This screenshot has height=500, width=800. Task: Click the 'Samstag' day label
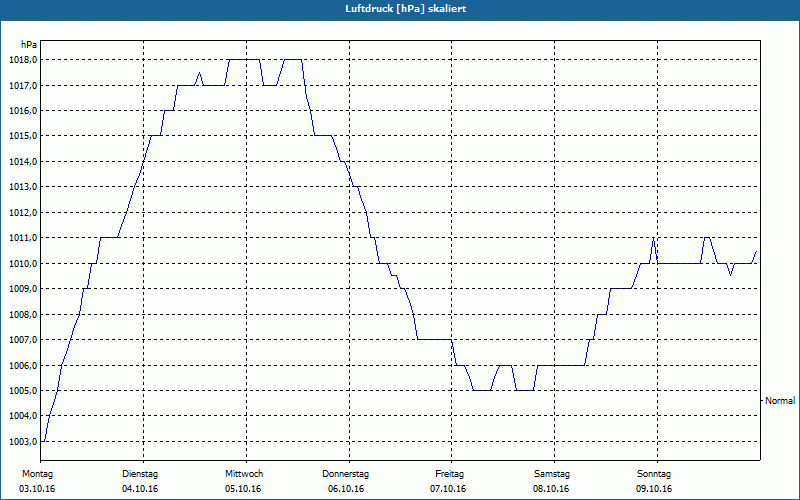click(552, 474)
